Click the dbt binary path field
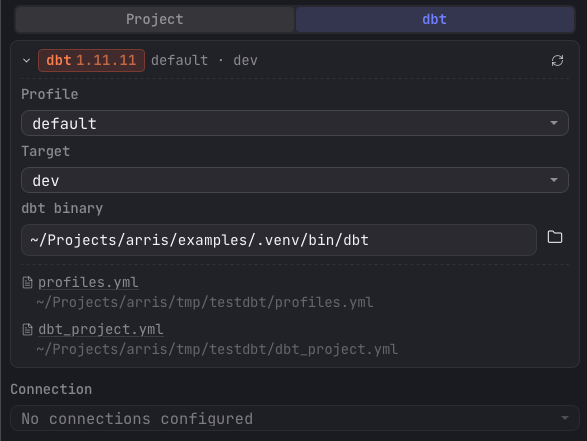 pos(279,240)
